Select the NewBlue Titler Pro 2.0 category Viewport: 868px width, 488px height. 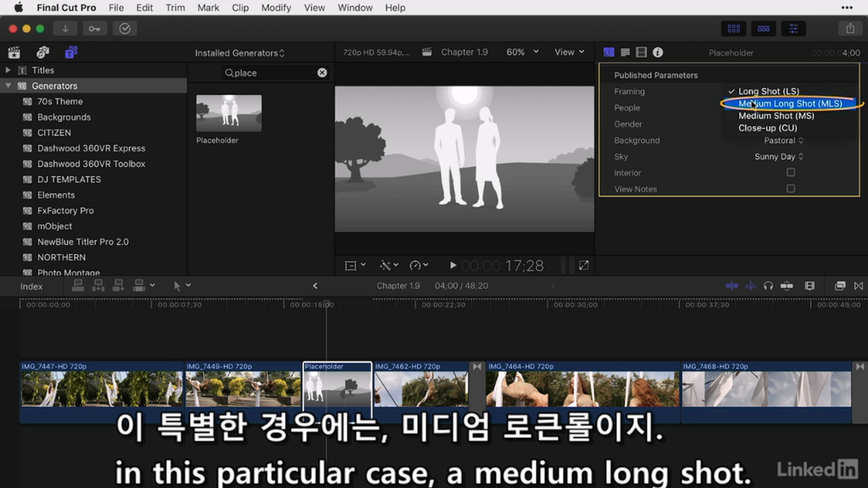click(x=83, y=242)
